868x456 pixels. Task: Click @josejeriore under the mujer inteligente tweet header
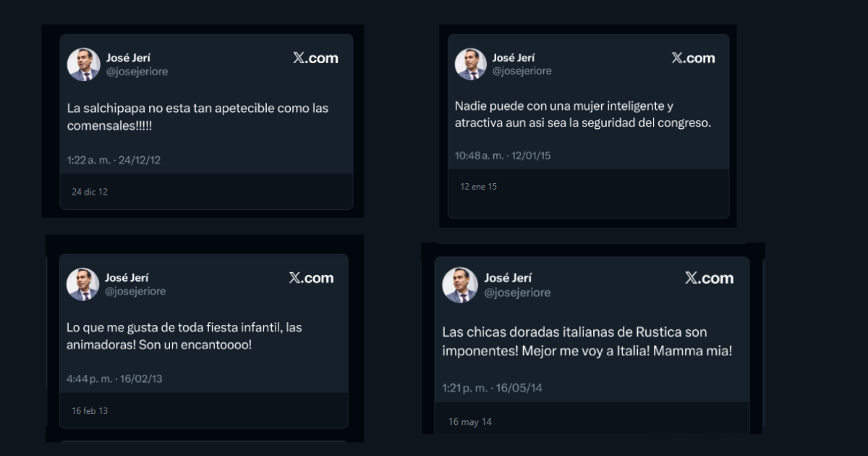tap(522, 71)
